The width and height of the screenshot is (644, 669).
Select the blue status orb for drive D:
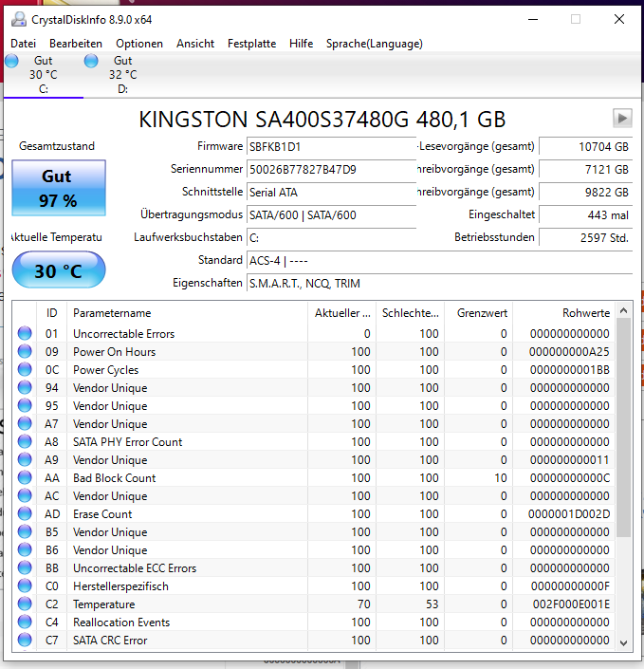91,61
